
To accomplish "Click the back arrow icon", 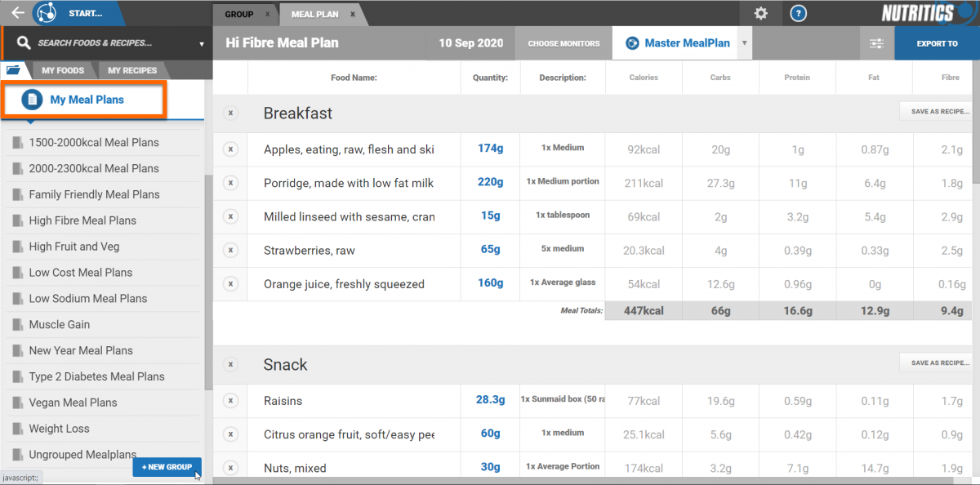I will 18,13.
